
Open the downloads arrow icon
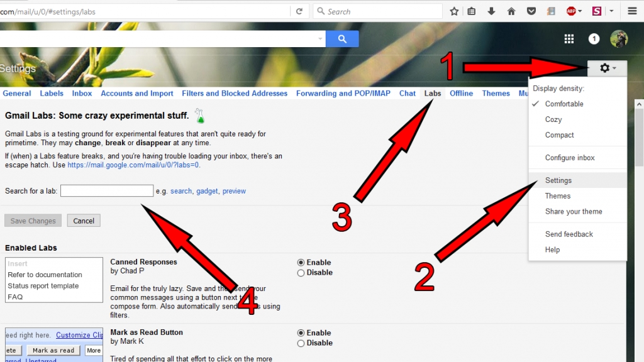(491, 11)
